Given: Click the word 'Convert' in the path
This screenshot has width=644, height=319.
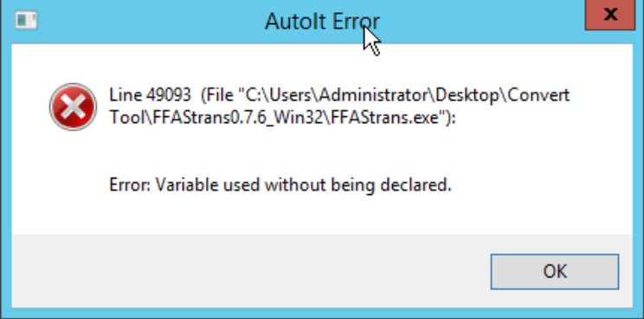Looking at the screenshot, I should tap(539, 95).
